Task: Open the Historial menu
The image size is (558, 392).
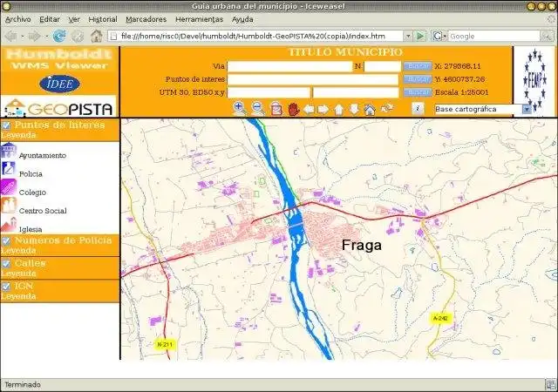Action: pyautogui.click(x=103, y=19)
